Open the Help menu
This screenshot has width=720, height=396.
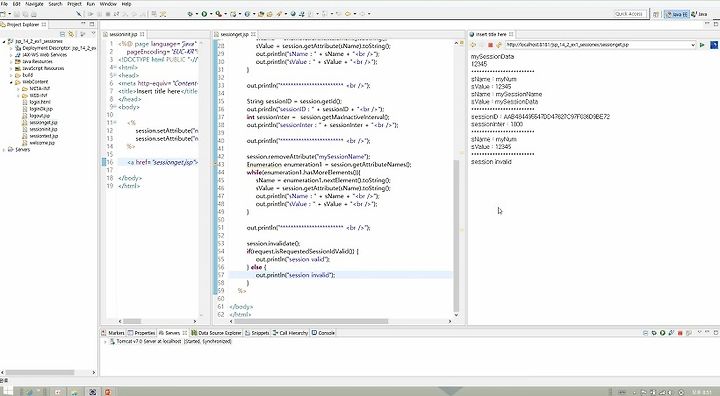126,4
